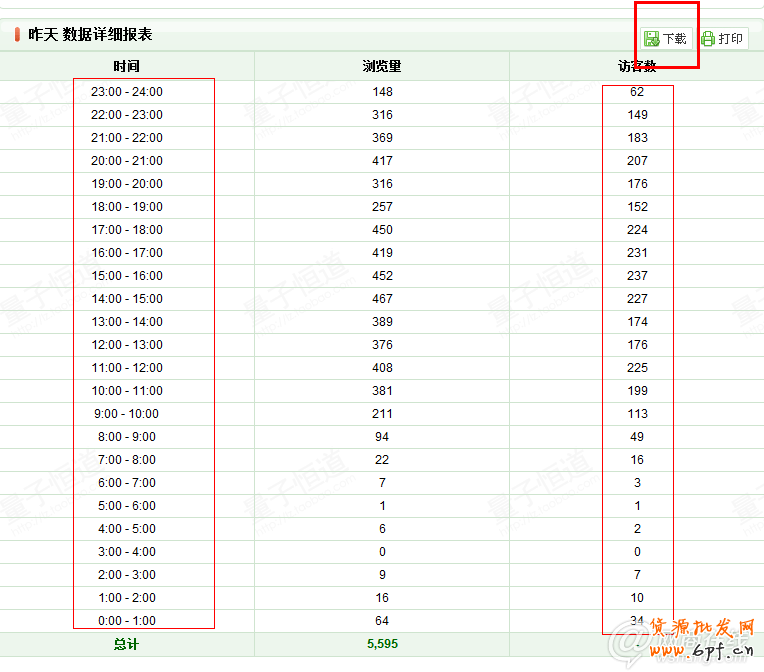Click the 打印 button label
764x672 pixels.
click(731, 39)
